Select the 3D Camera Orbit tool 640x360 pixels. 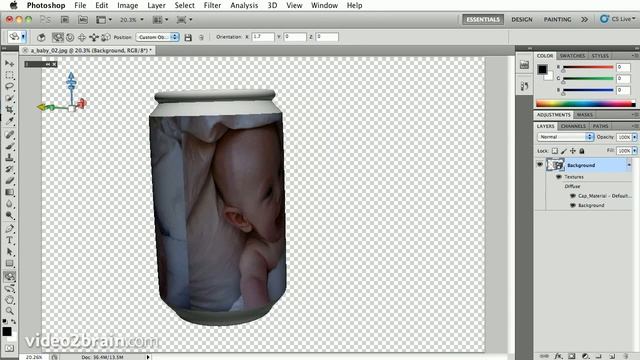[x=9, y=289]
